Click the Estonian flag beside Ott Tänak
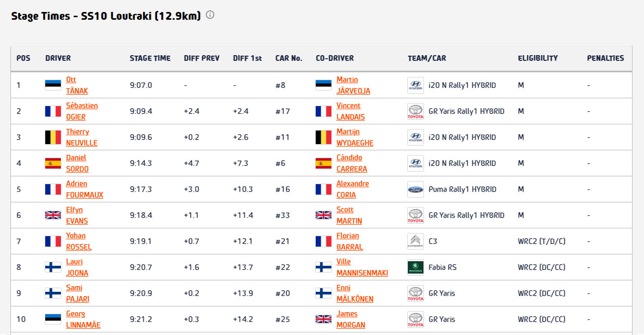Viewport: 644px width, 335px height. (x=53, y=85)
